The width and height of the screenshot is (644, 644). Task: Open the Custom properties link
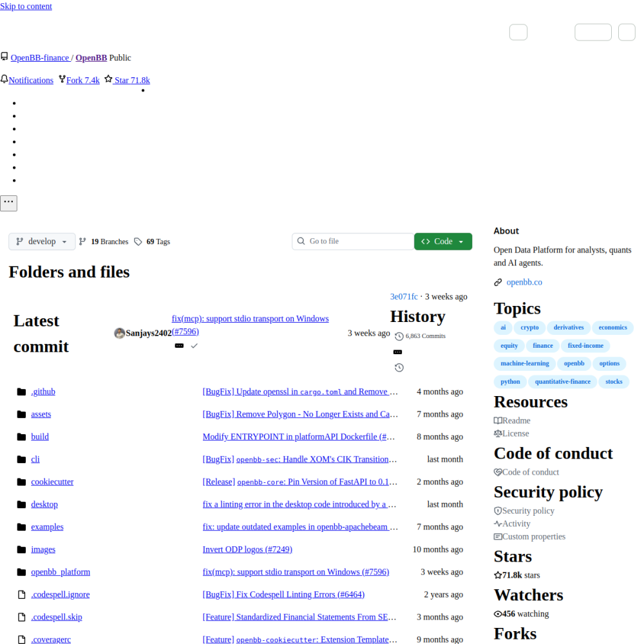529,537
